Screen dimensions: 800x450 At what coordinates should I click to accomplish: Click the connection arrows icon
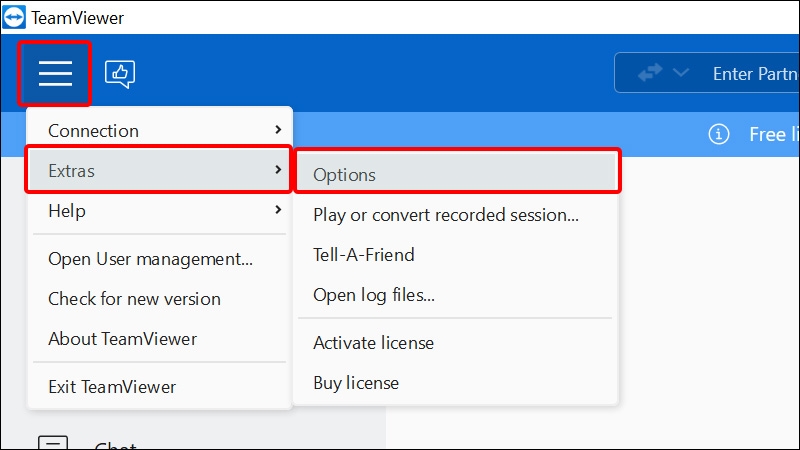coord(650,73)
